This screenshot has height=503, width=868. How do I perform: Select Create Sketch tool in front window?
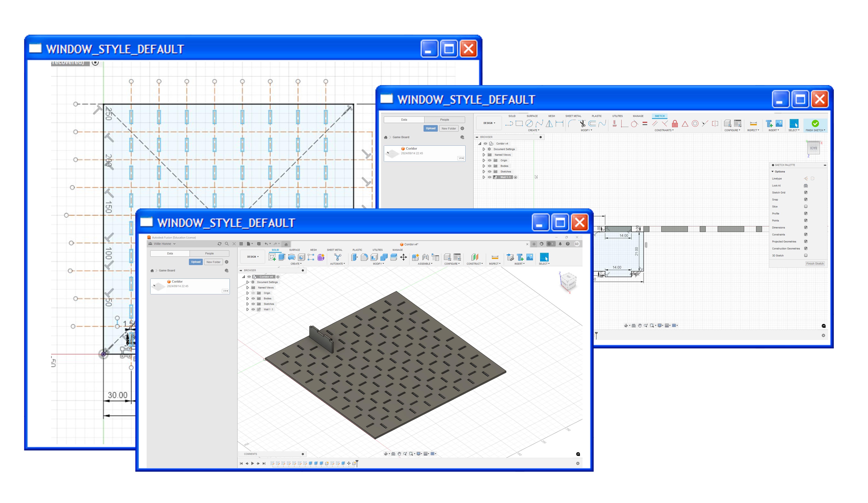[x=272, y=257]
